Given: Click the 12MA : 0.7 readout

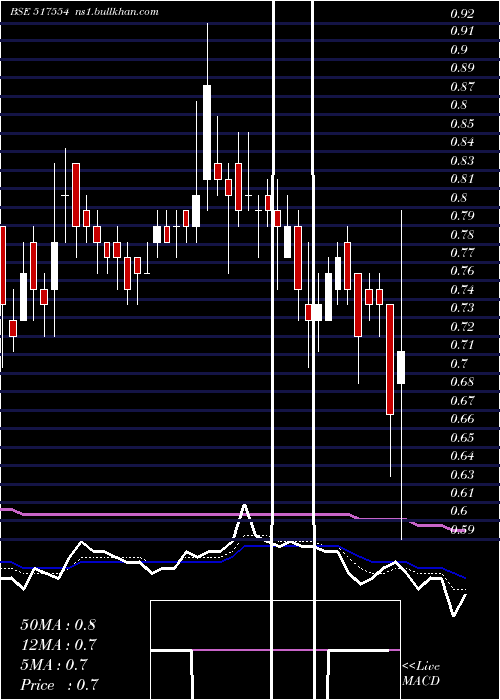Looking at the screenshot, I should tap(58, 645).
